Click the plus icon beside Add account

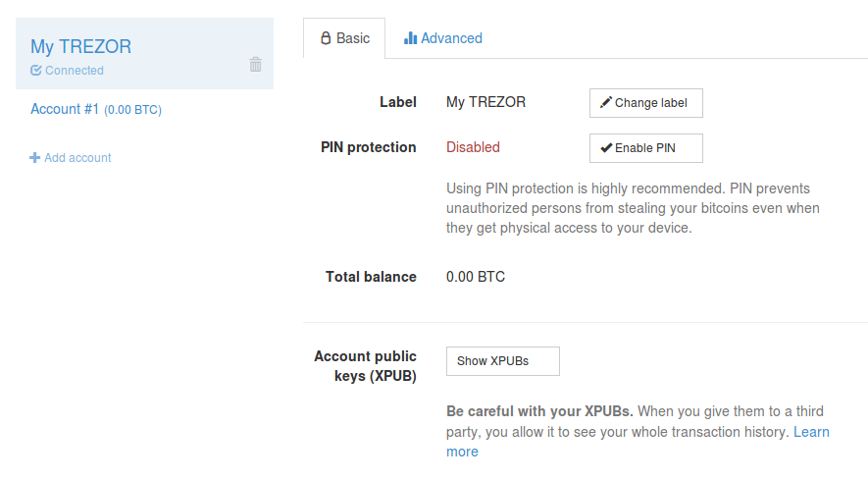[x=35, y=158]
